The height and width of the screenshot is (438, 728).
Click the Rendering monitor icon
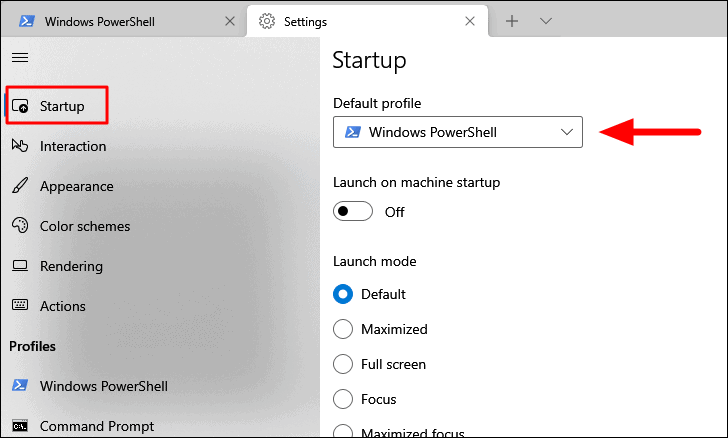[20, 266]
